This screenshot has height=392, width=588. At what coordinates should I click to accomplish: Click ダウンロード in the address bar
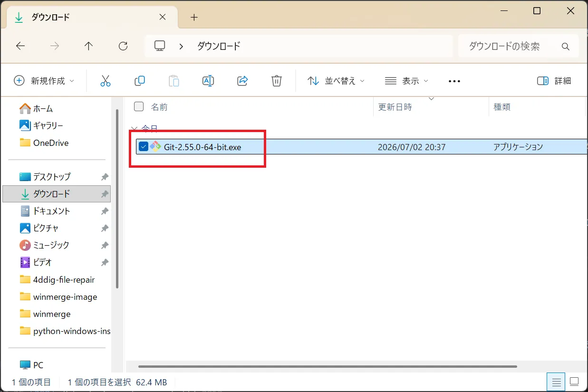(x=219, y=46)
